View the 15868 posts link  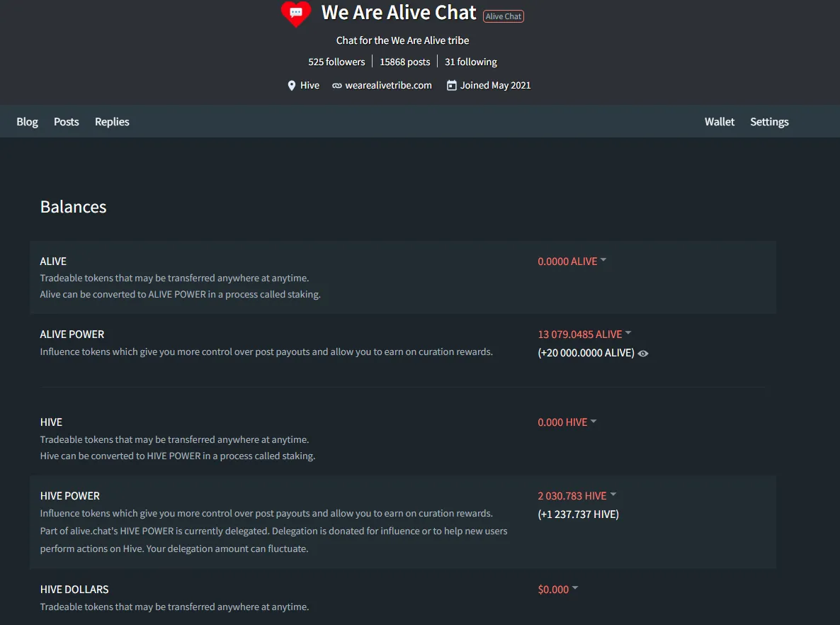point(405,62)
